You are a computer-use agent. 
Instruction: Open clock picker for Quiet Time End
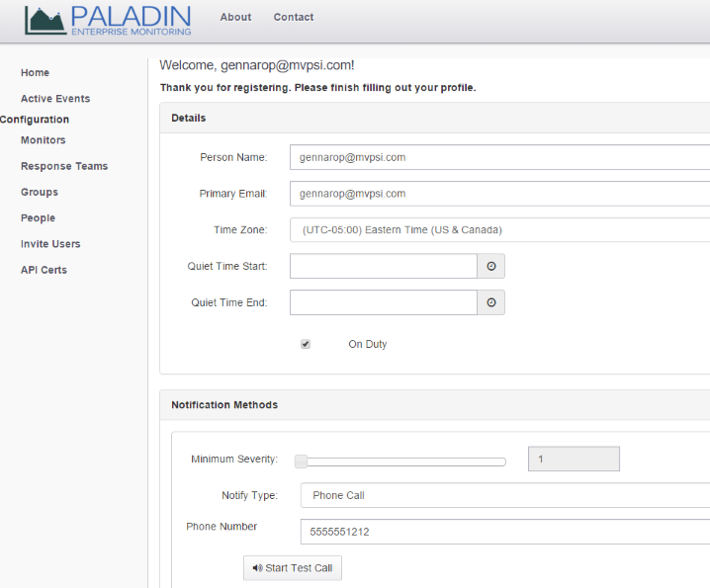pyautogui.click(x=490, y=302)
